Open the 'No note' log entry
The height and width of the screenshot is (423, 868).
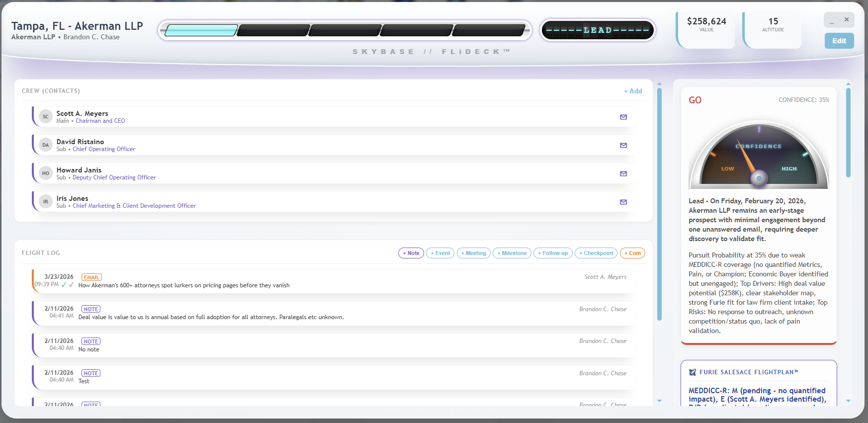tap(333, 345)
